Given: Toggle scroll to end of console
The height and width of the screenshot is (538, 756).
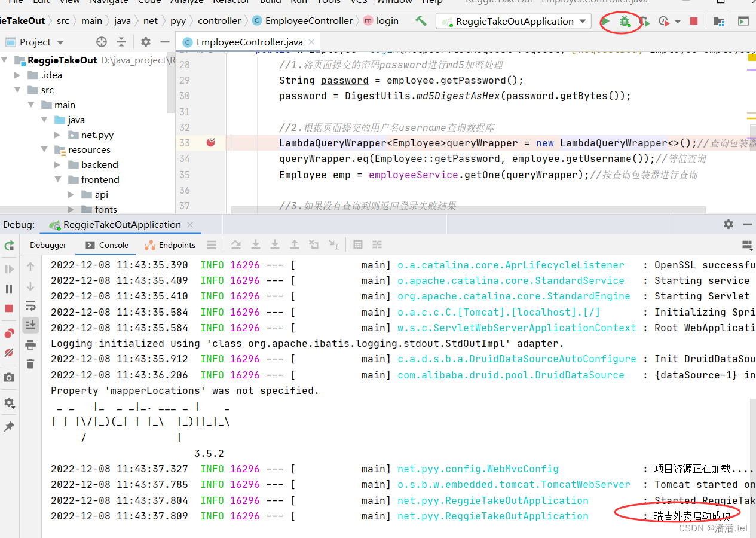Looking at the screenshot, I should point(30,325).
